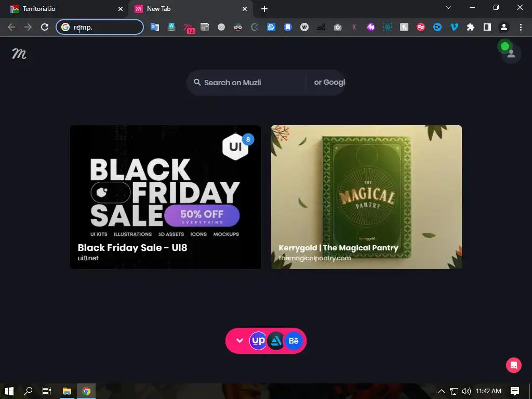Open the Black Friday Sale banner thumbnail
Viewport: 532px width, 399px height.
tap(166, 197)
